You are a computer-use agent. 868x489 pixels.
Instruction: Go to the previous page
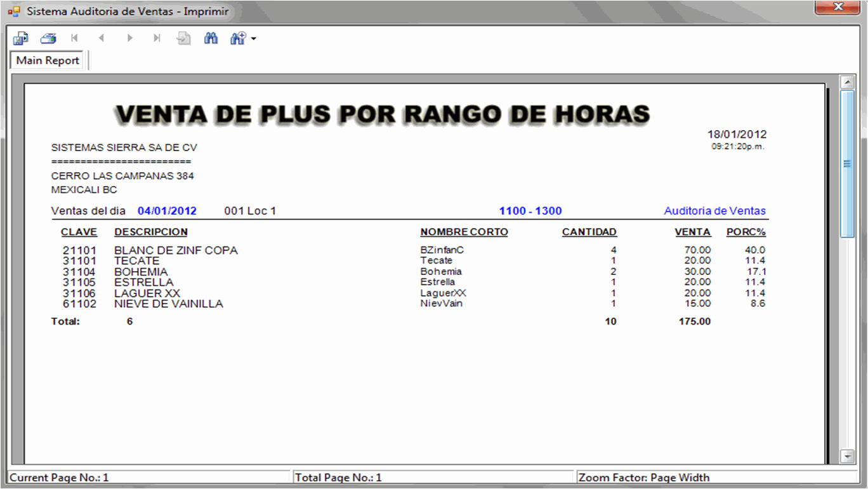click(102, 39)
